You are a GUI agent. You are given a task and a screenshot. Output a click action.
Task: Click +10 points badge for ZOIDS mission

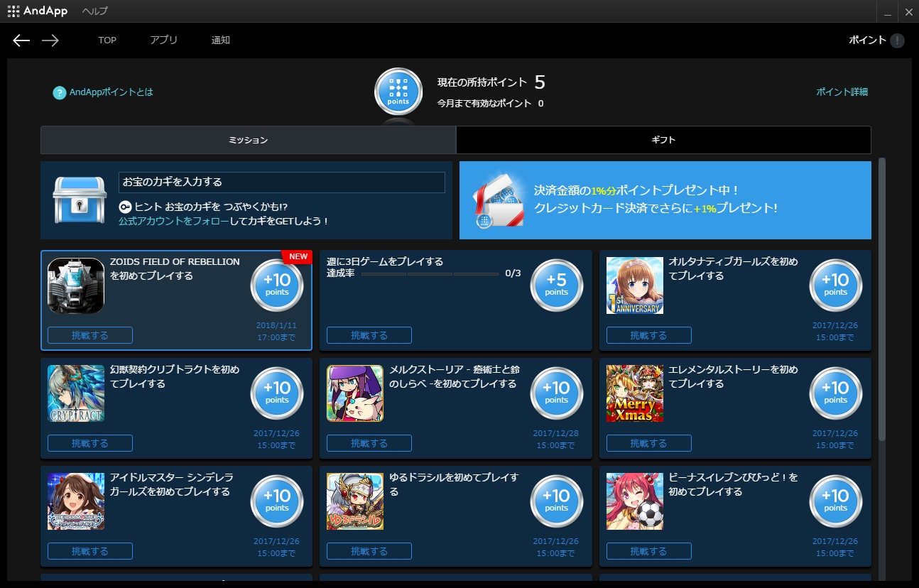[x=277, y=285]
